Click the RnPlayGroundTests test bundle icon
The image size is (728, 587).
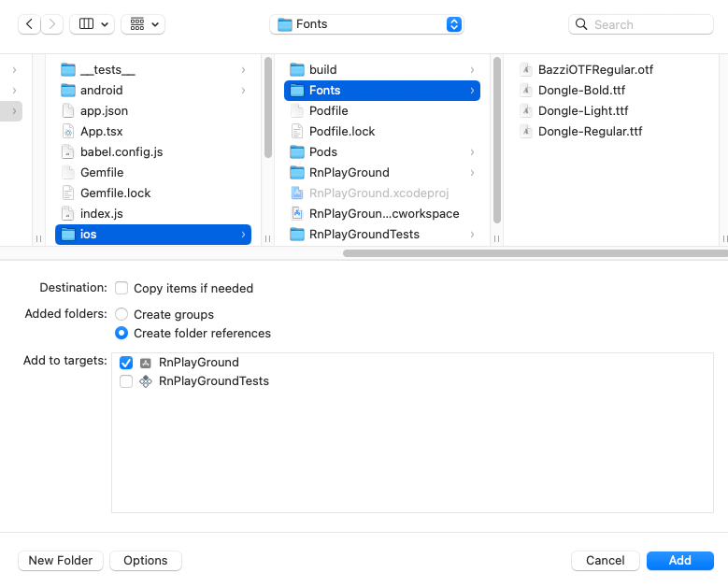(146, 381)
